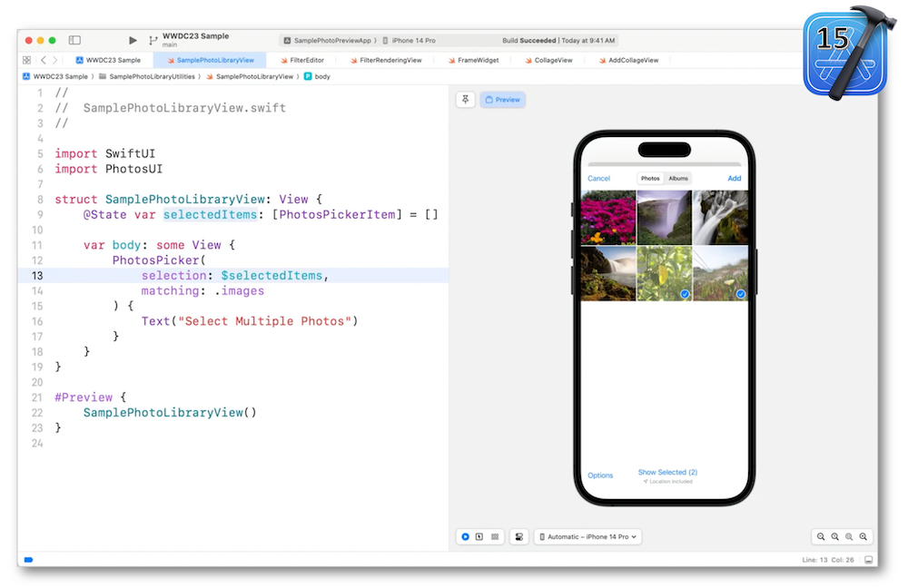Image resolution: width=908 pixels, height=588 pixels.
Task: Pin the preview canvas
Action: tap(466, 100)
